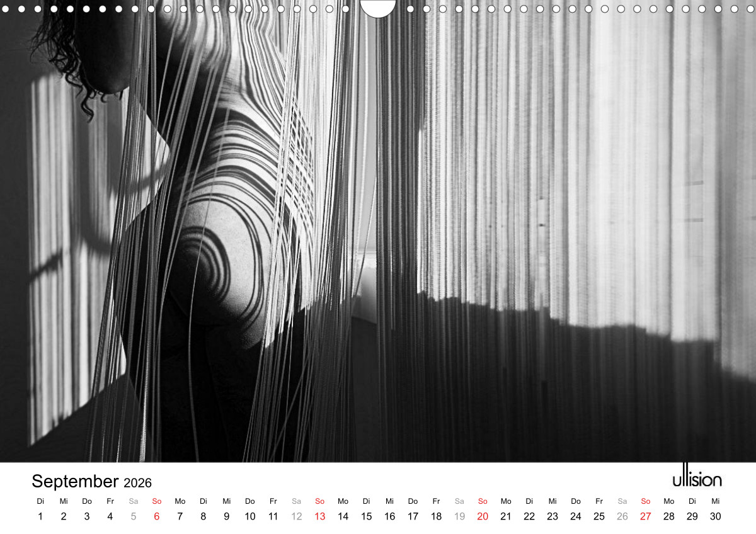
Task: Click the black-and-white calendar photograph
Action: click(x=378, y=231)
